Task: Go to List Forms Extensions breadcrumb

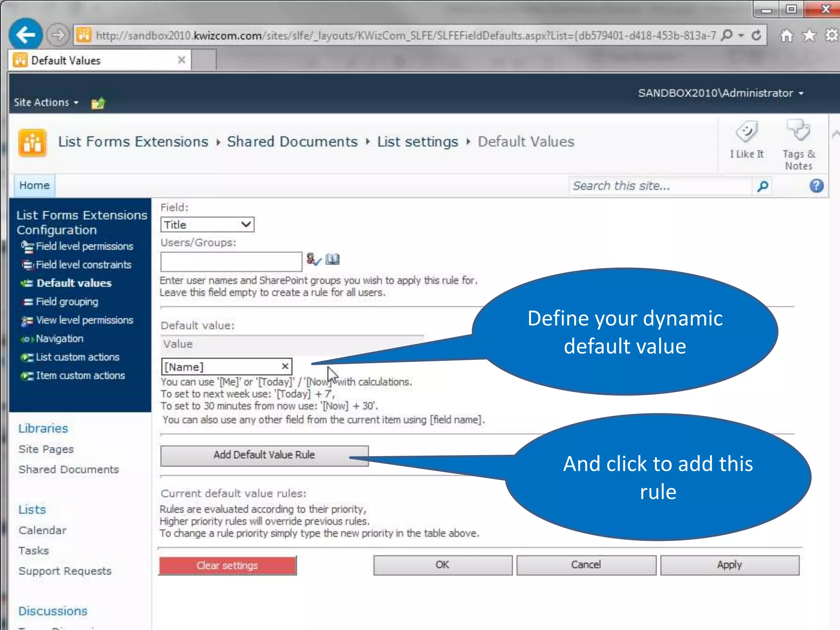Action: [133, 142]
